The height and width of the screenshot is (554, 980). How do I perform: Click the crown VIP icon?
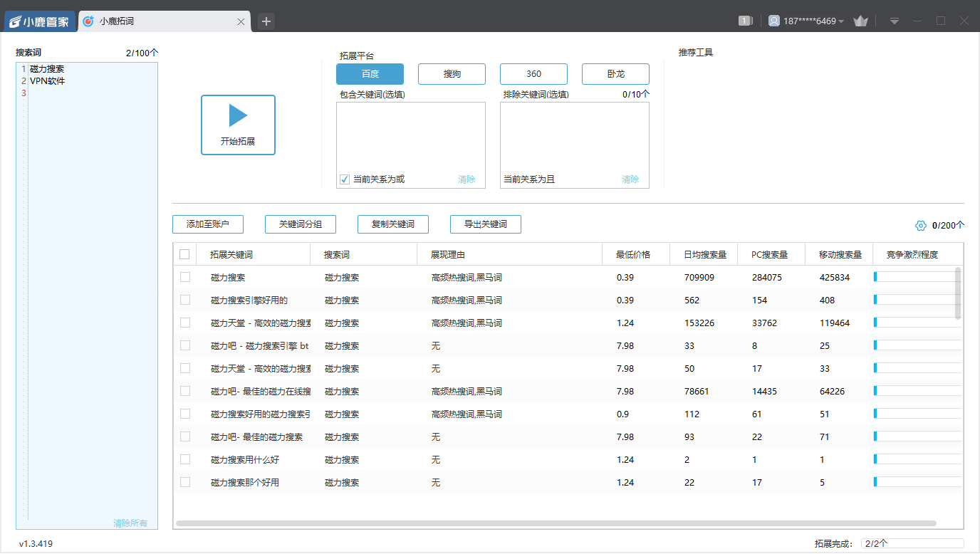pos(860,21)
